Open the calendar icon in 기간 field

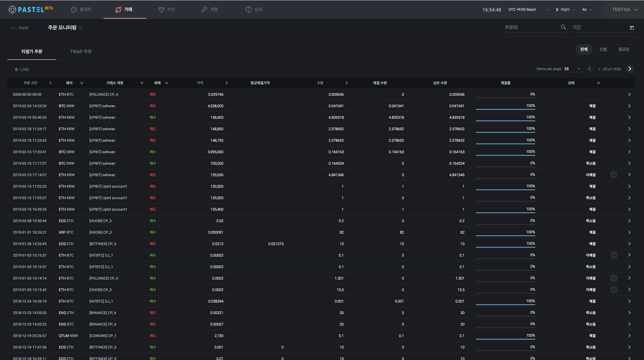pyautogui.click(x=632, y=28)
